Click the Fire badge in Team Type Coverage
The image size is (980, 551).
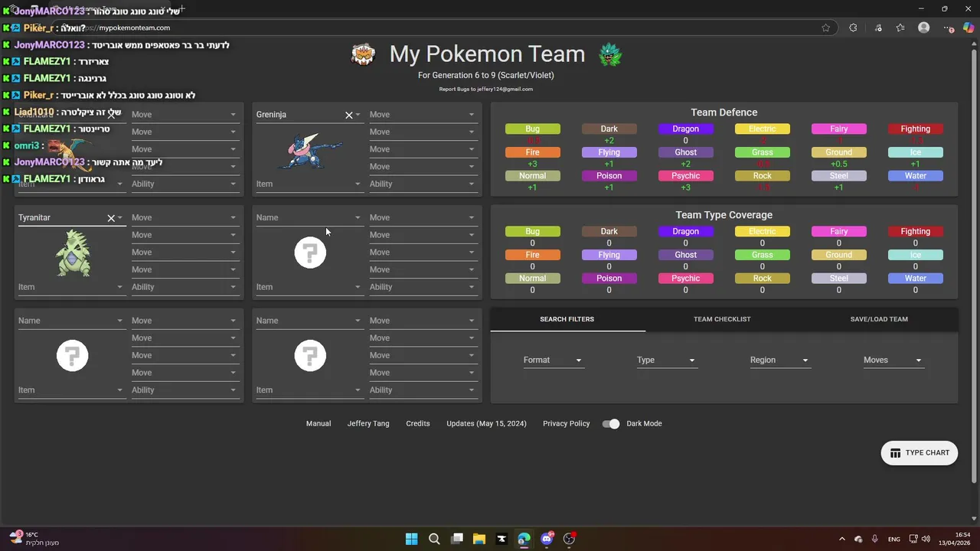pos(533,255)
